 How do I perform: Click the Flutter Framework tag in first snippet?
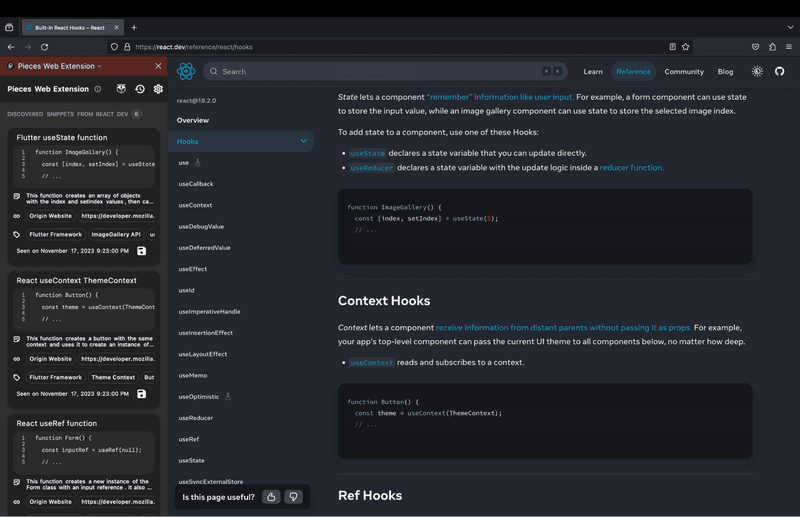tap(56, 234)
